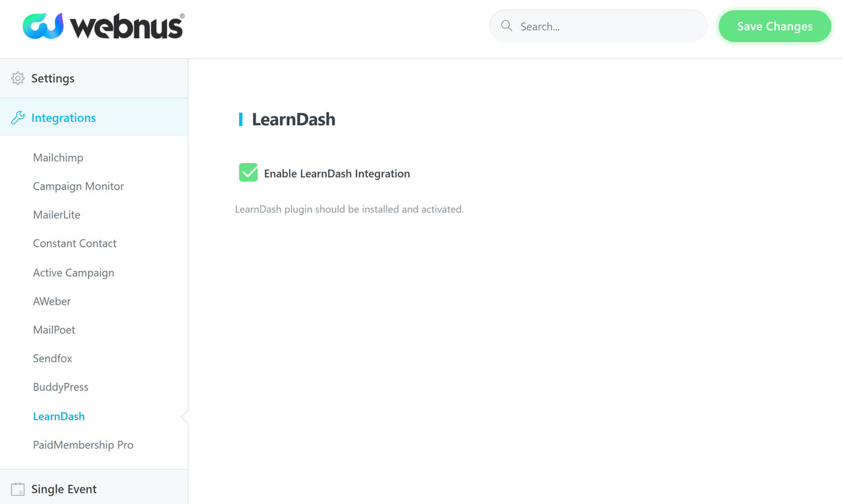Select Mailchimp integration
The height and width of the screenshot is (504, 843).
(58, 157)
